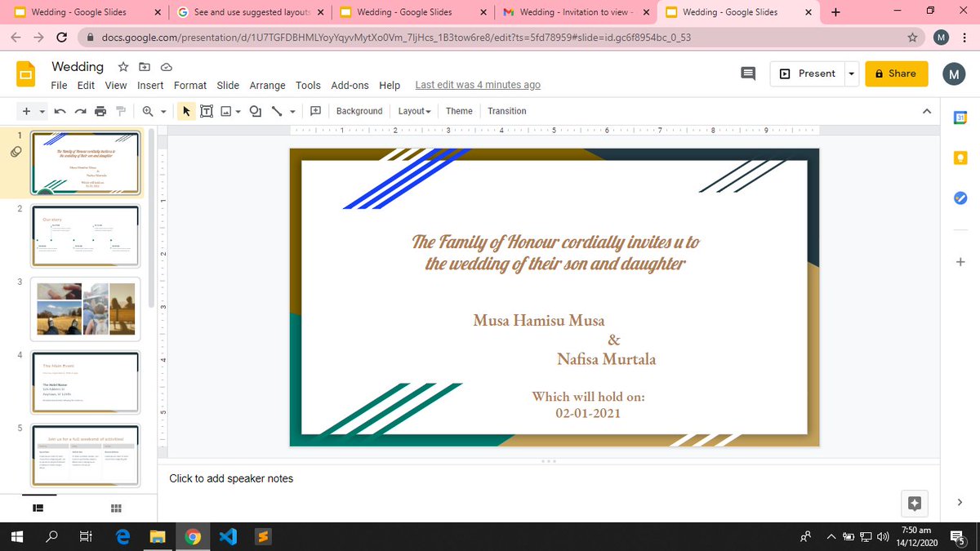Print the presentation

(100, 111)
